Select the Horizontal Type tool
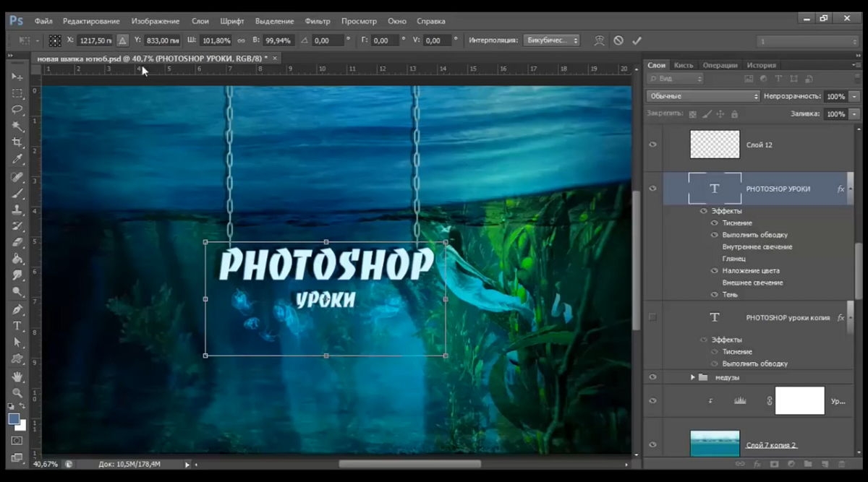 pyautogui.click(x=17, y=326)
